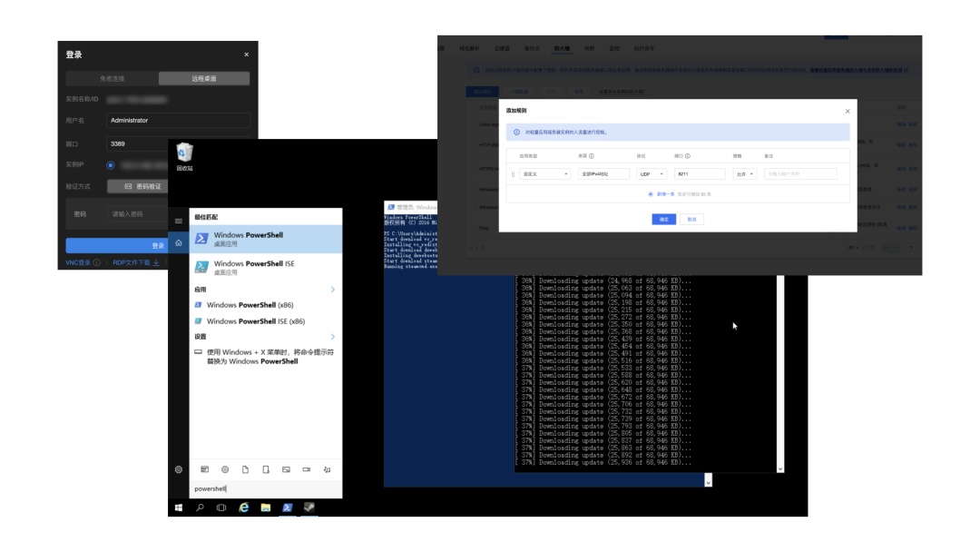
Task: Filter search results by photos icon
Action: click(x=286, y=469)
